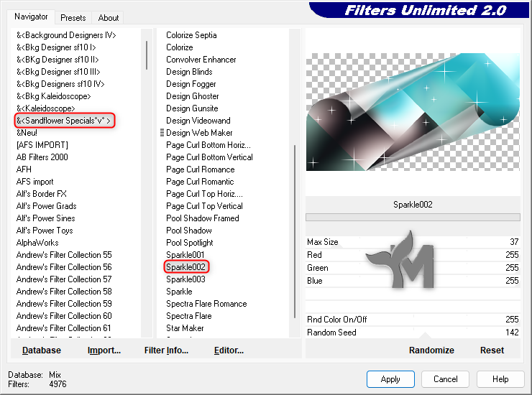The height and width of the screenshot is (395, 532).
Task: Open the About tab
Action: pyautogui.click(x=109, y=18)
